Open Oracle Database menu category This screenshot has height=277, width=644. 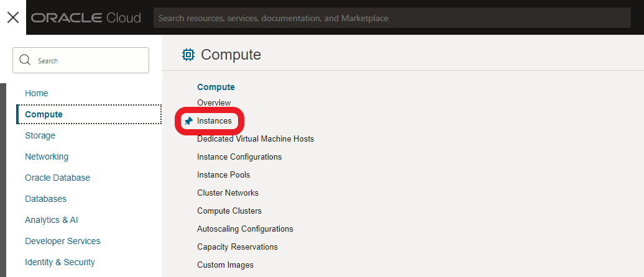(57, 178)
